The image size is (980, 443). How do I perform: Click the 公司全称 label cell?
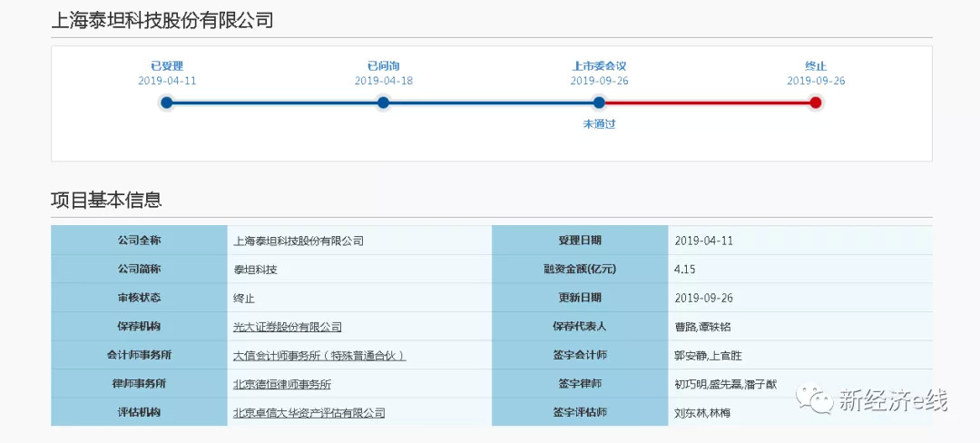[139, 241]
